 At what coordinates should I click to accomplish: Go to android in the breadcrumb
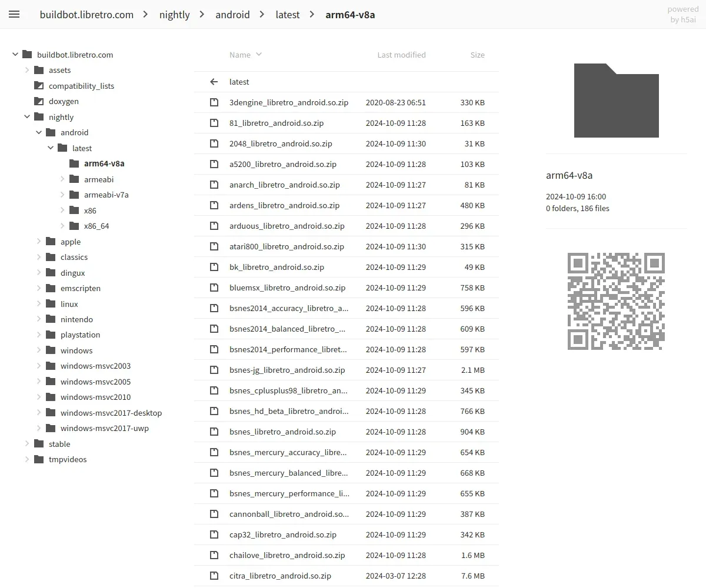[x=232, y=15]
